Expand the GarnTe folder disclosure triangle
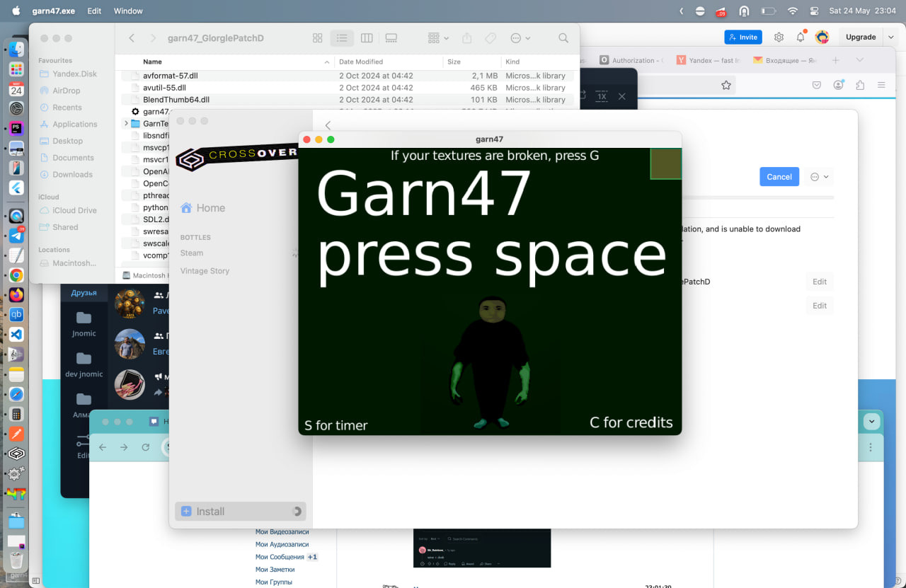The height and width of the screenshot is (588, 906). [126, 123]
